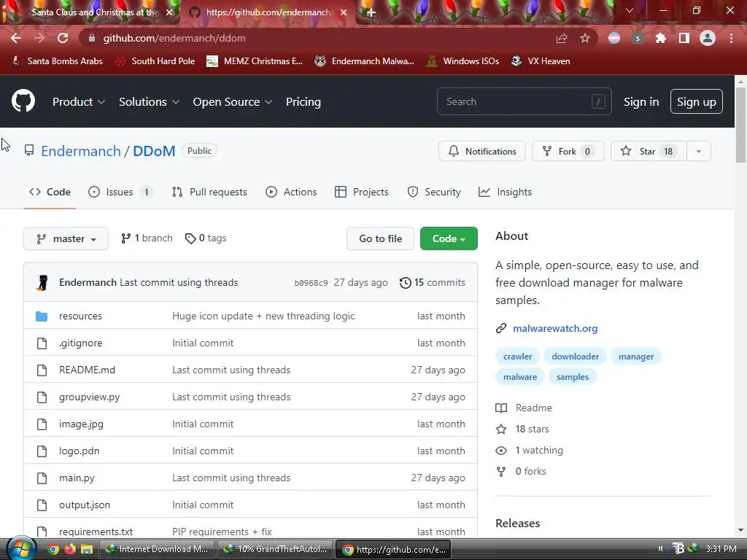Image resolution: width=747 pixels, height=560 pixels.
Task: Click the commit history clock icon
Action: pyautogui.click(x=405, y=283)
